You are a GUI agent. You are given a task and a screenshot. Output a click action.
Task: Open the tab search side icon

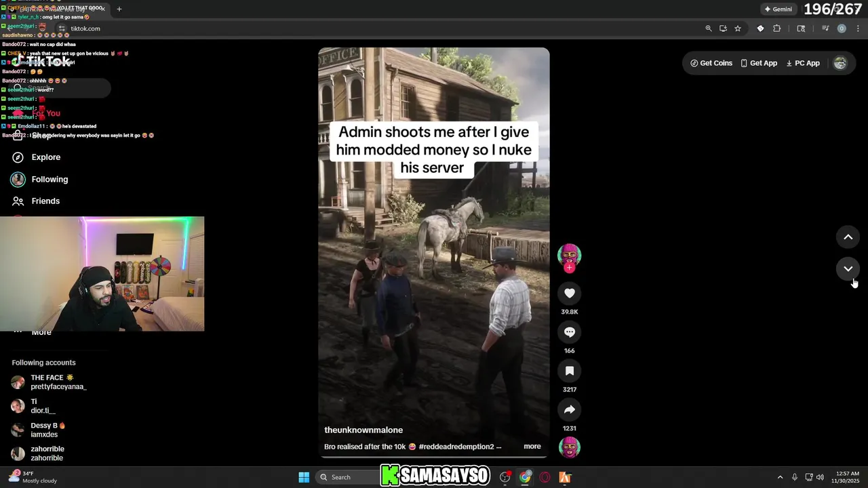coord(801,28)
